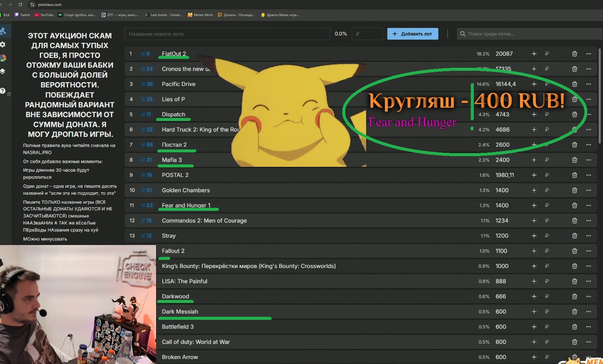Expand three-dot menu on POSTAL 2 row
The height and width of the screenshot is (364, 603).
point(588,175)
